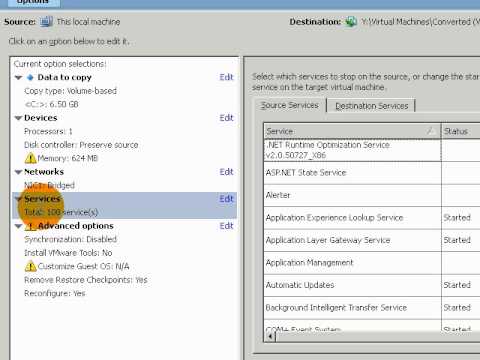Click Started status of Application Experience Lookup Service
480x360 pixels.
pos(457,218)
